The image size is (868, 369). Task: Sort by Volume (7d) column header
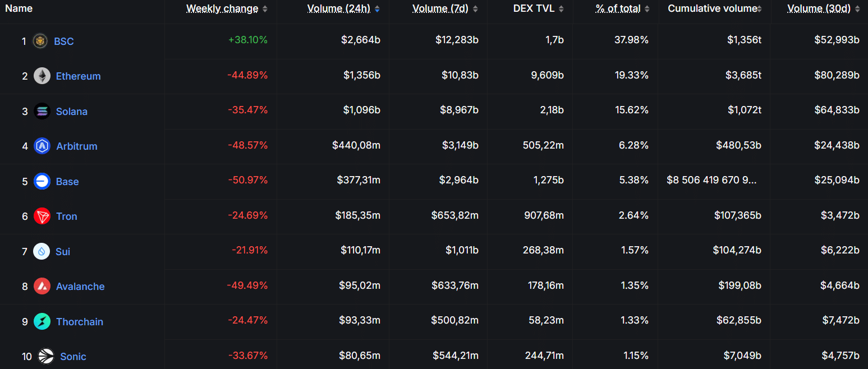440,8
